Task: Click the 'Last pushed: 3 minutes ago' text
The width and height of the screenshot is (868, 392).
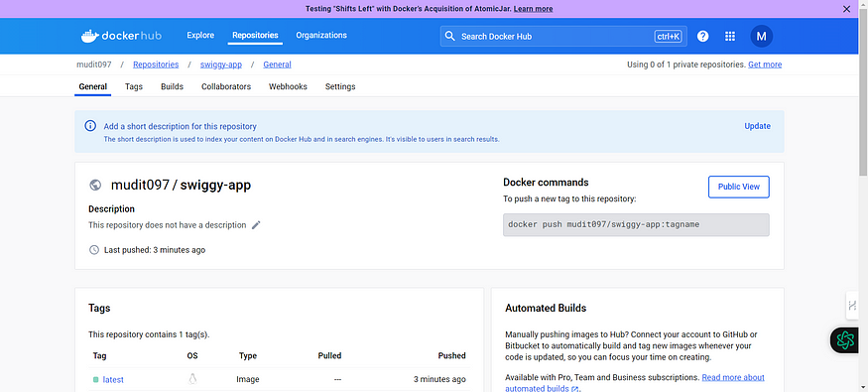Action: tap(155, 250)
